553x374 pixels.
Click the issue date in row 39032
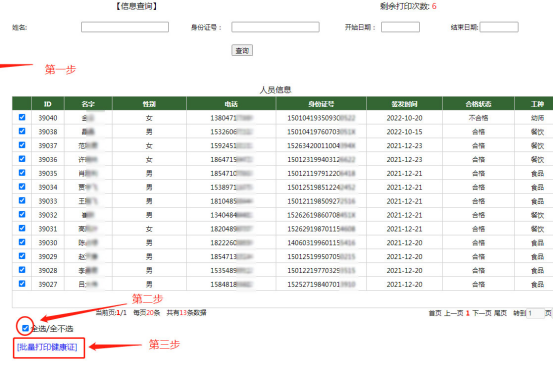tap(404, 215)
